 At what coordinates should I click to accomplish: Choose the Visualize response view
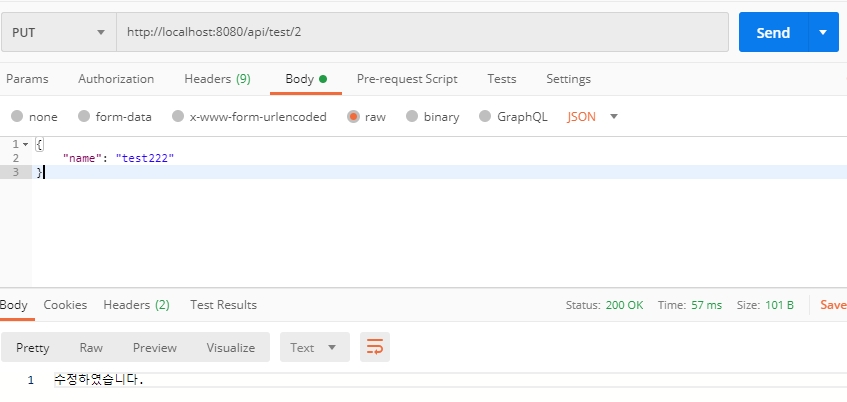231,347
